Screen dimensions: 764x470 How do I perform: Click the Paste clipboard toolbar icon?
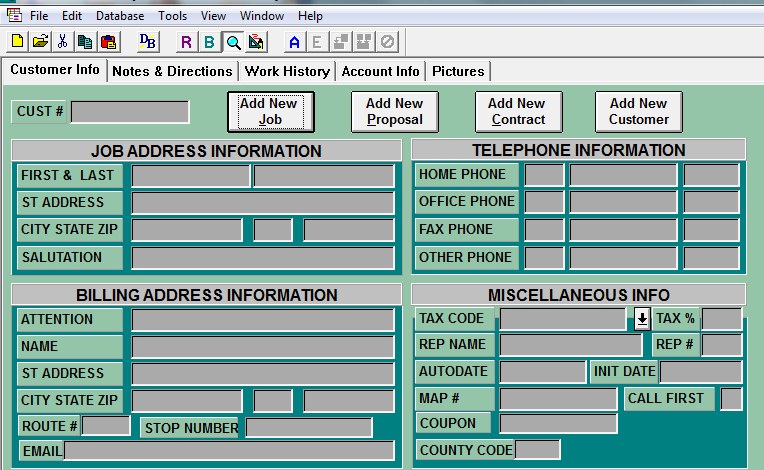(108, 41)
